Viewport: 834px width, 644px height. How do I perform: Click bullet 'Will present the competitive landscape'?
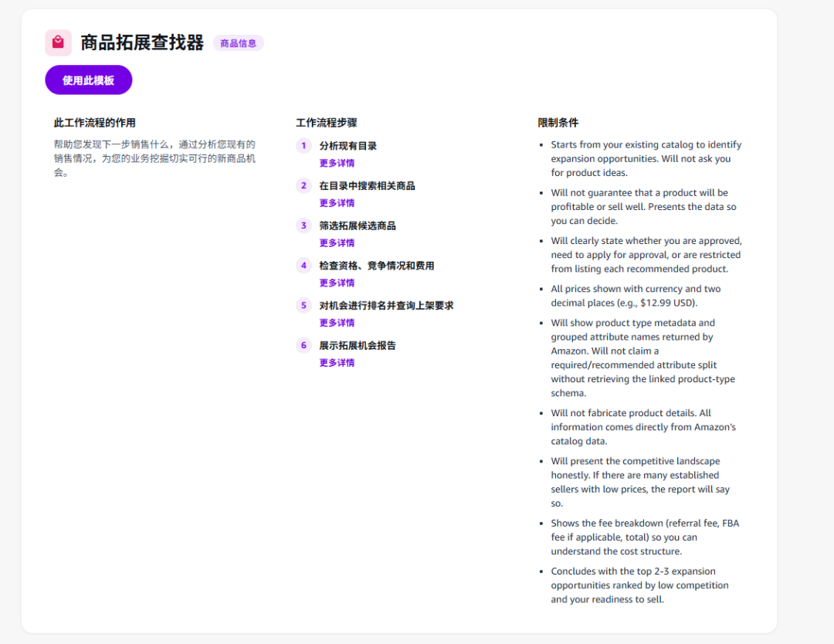(640, 482)
